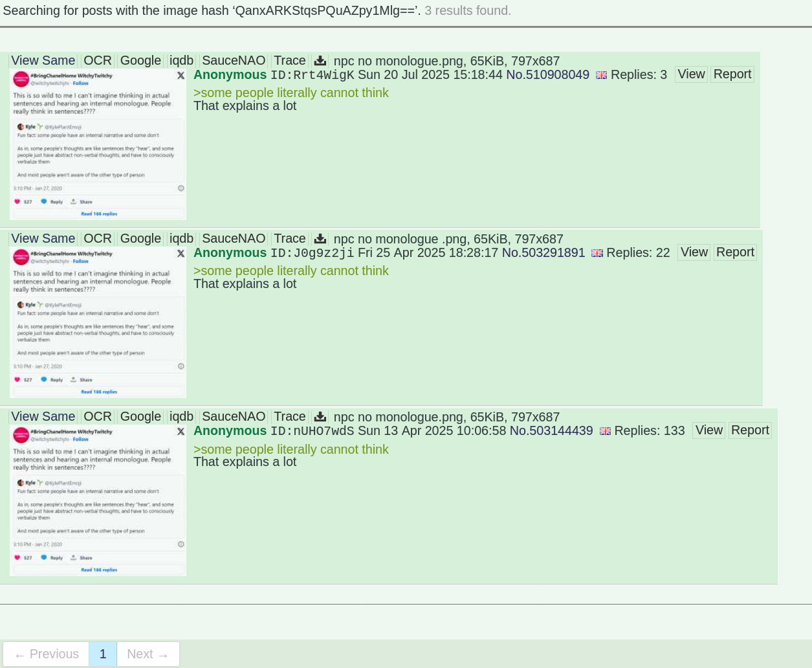Open post number No.503291891

pyautogui.click(x=543, y=252)
